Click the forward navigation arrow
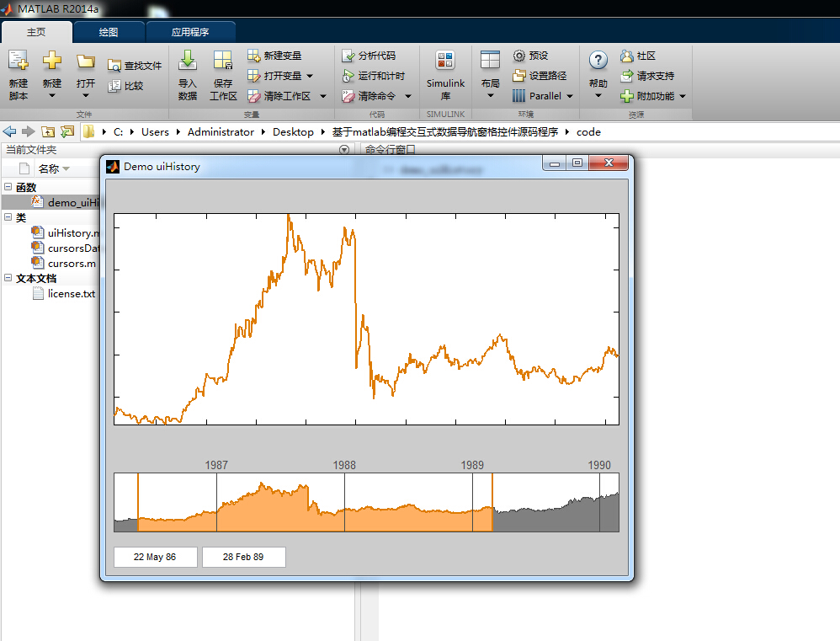 click(29, 132)
